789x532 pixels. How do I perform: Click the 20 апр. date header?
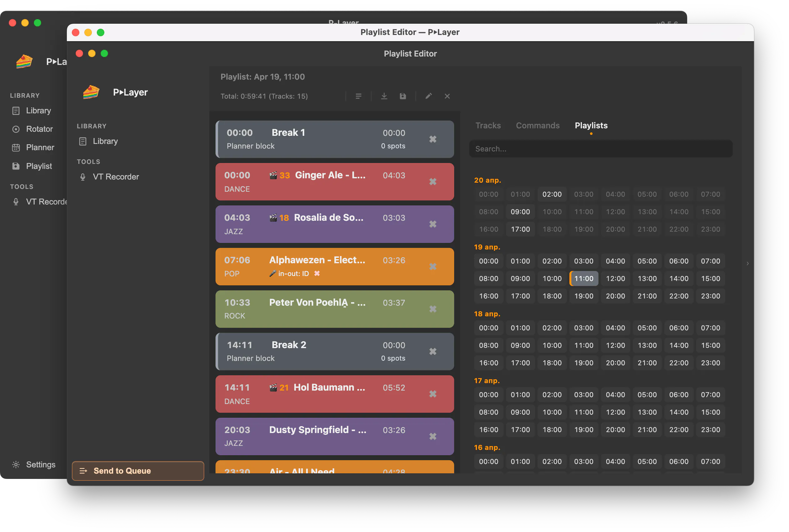487,180
